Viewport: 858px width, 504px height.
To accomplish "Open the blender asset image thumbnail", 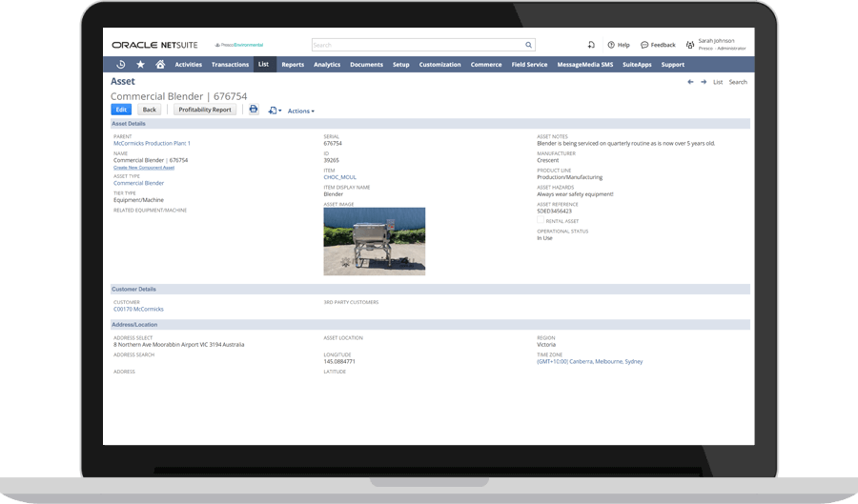I will point(375,241).
